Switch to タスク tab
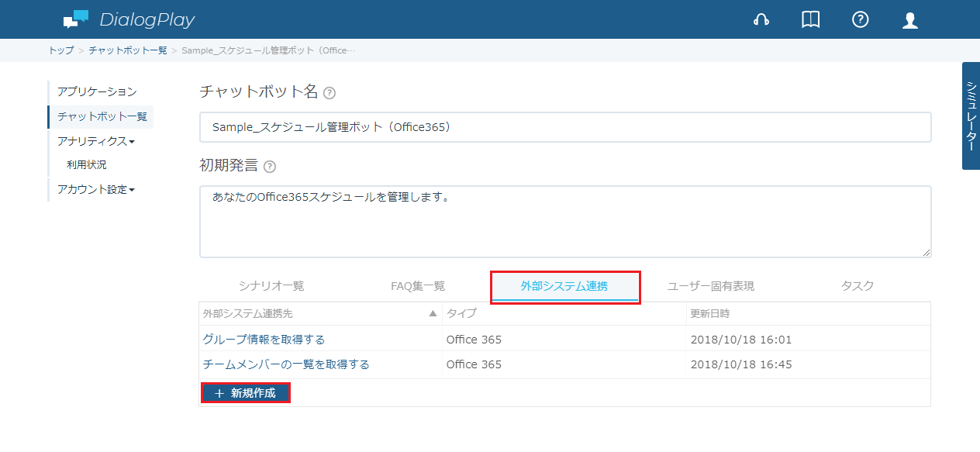This screenshot has width=980, height=452. (x=857, y=286)
